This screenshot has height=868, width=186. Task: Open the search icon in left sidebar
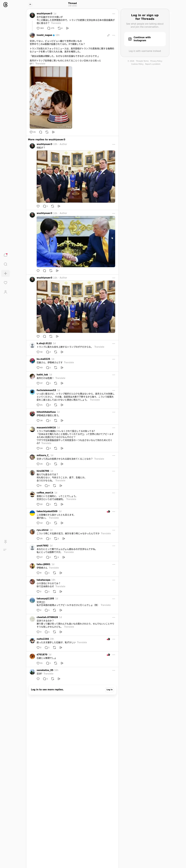5,264
